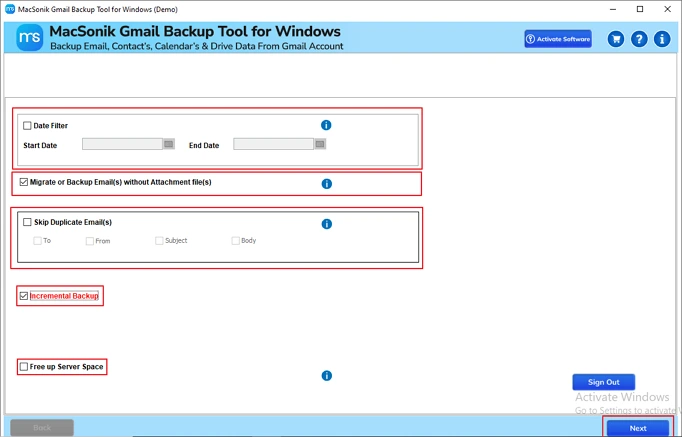
Task: Click into the Start Date field
Action: [123, 144]
